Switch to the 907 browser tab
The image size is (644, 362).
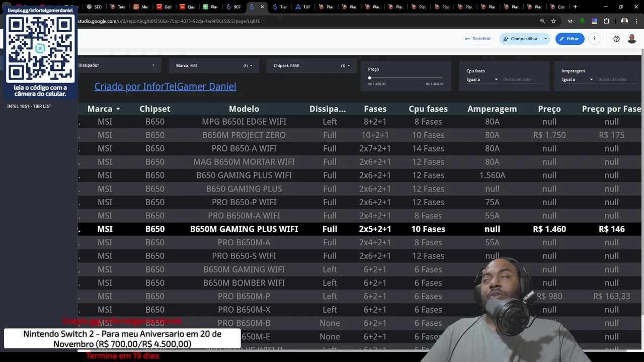(233, 7)
